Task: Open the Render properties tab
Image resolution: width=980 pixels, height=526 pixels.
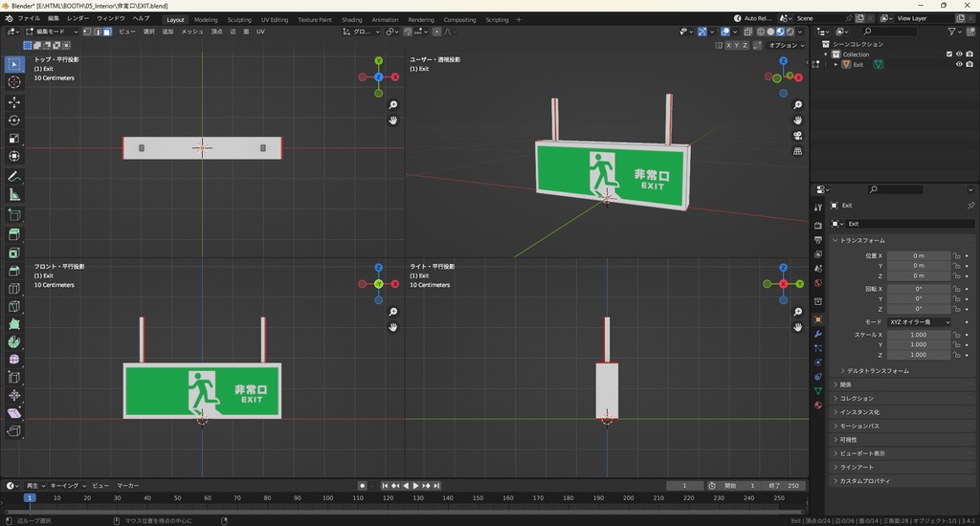Action: tap(818, 225)
